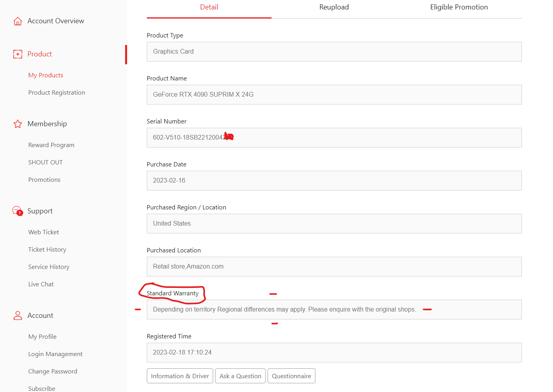Click the Serial Number field

(334, 138)
